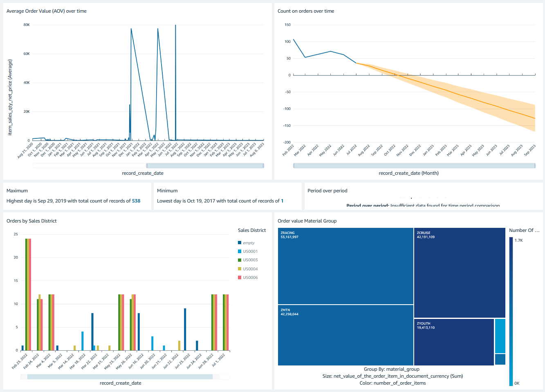Click the 'Sales District' legend title

pyautogui.click(x=252, y=230)
